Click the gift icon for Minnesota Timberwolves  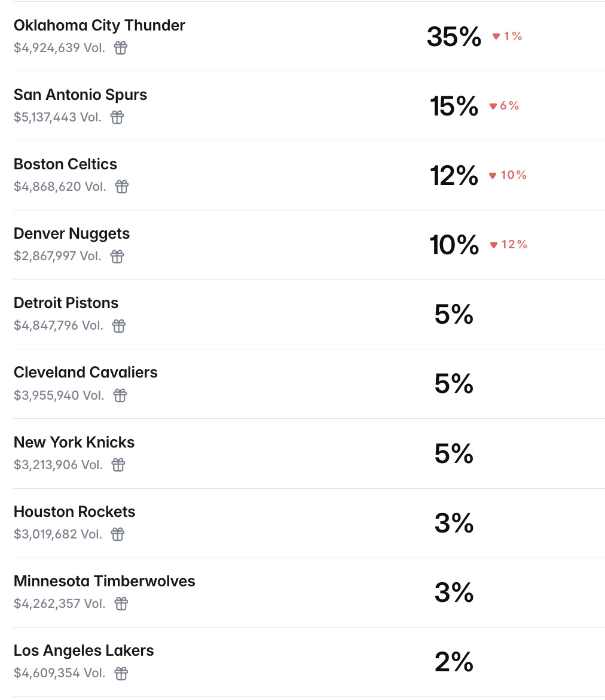pos(121,603)
